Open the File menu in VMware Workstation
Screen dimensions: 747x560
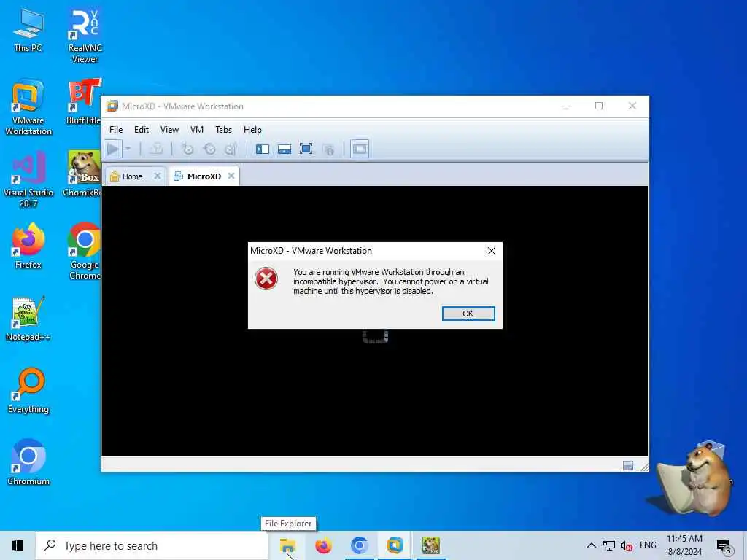coord(116,130)
